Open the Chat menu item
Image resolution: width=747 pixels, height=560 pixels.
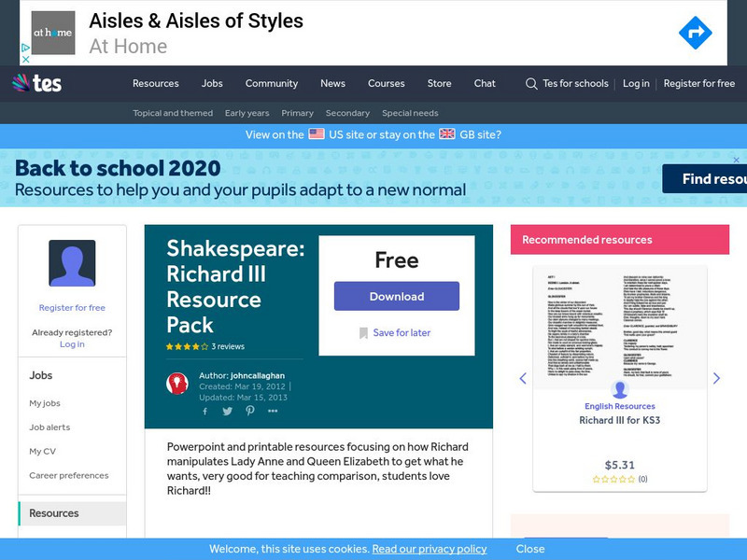point(485,83)
